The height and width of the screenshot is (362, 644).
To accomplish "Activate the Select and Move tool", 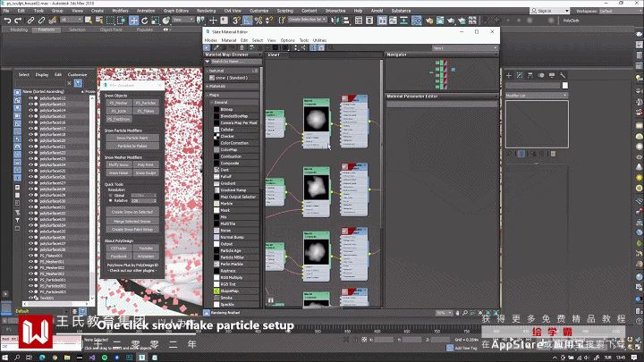I will (133, 20).
